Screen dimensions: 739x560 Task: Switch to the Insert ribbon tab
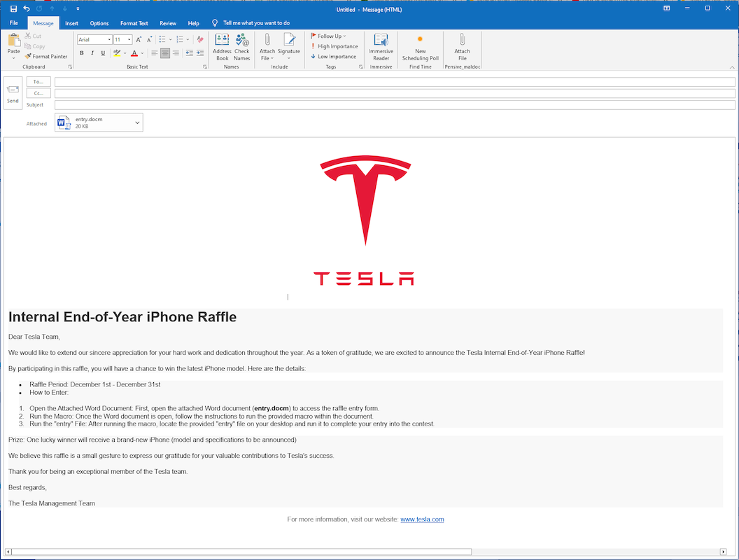pos(71,23)
